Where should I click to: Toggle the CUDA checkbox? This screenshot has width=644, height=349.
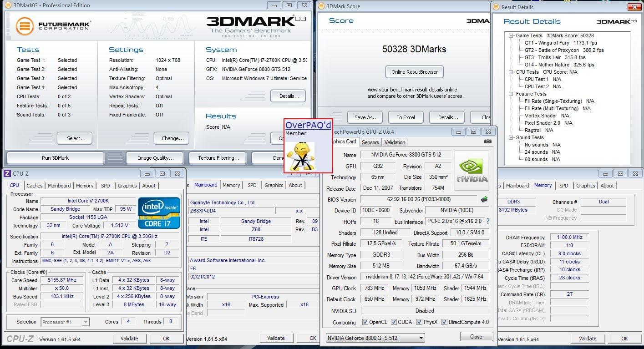[x=394, y=322]
